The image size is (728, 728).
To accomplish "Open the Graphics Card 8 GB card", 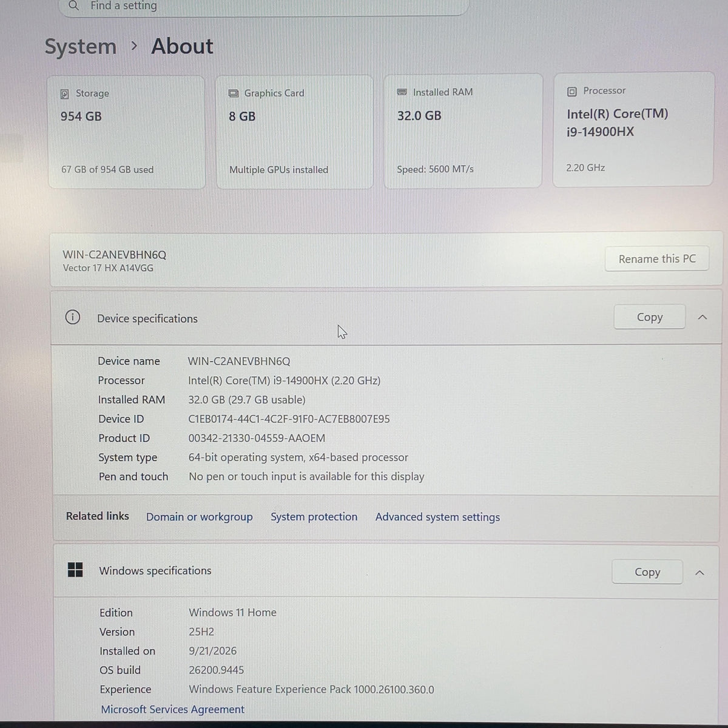I will point(294,132).
